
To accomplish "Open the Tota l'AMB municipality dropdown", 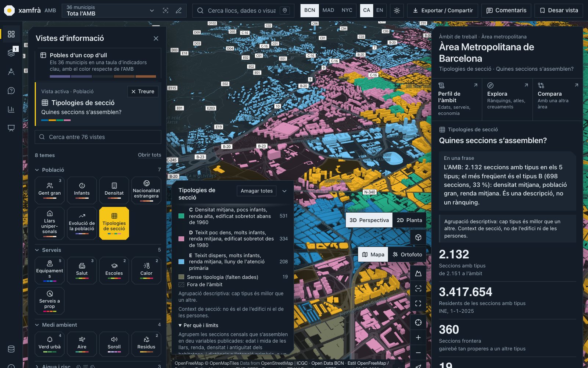I will coord(110,11).
